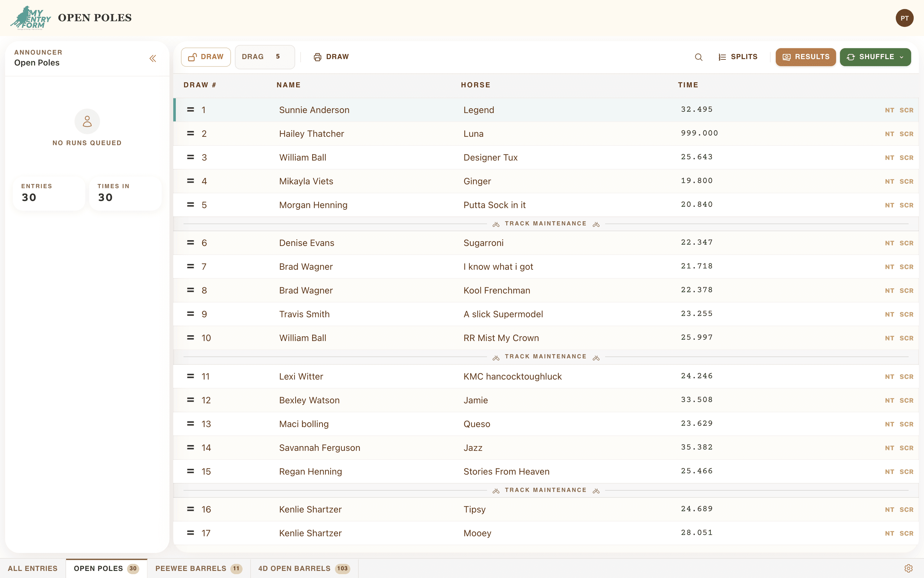Viewport: 924px width, 578px height.
Task: Grab drag handle for Bexley Watson row
Action: point(191,400)
